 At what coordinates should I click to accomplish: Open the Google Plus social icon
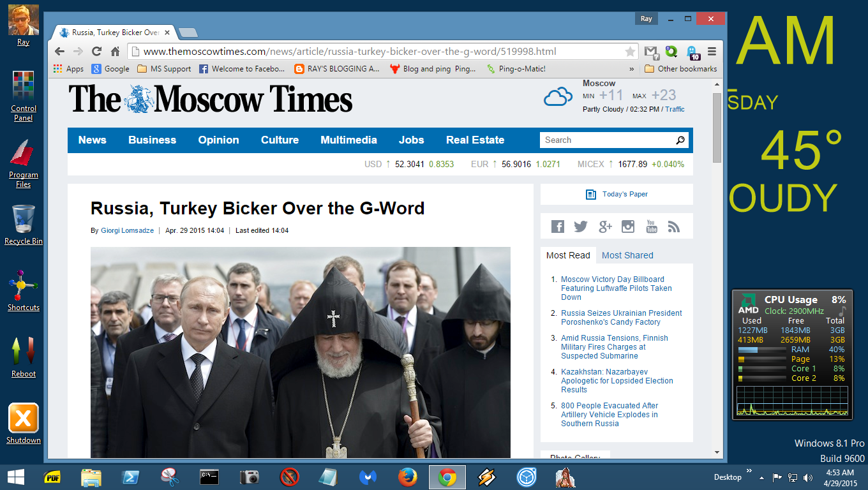605,226
